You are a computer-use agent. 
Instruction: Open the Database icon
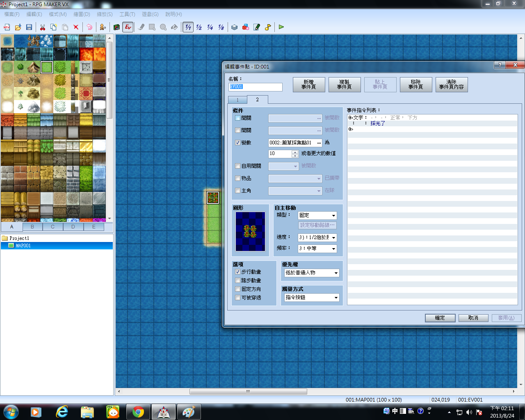[235, 27]
